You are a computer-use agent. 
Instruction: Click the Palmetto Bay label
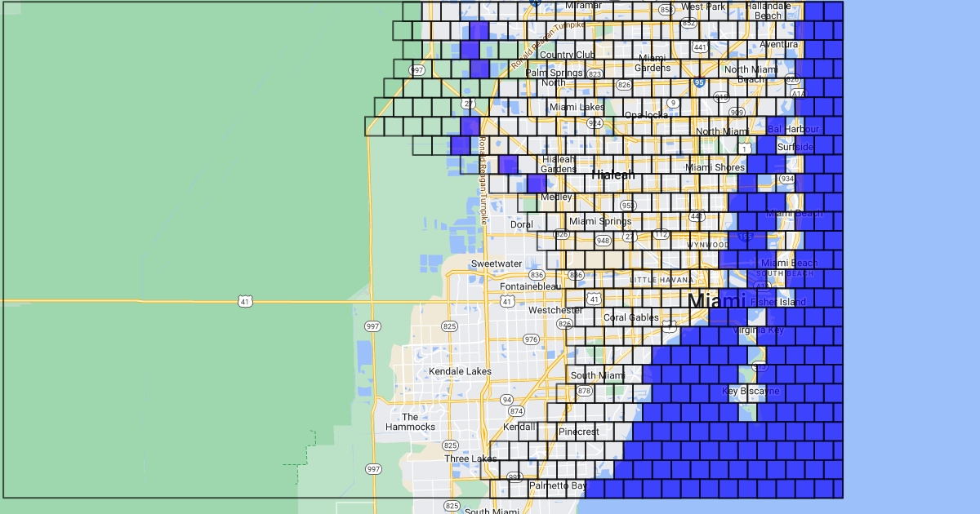558,485
